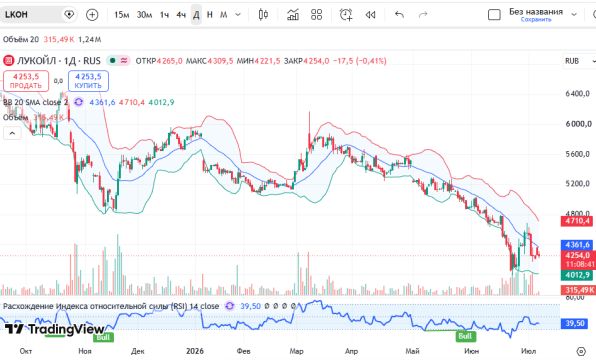This screenshot has width=596, height=360.
Task: Select the 4ч timeframe
Action: point(181,15)
